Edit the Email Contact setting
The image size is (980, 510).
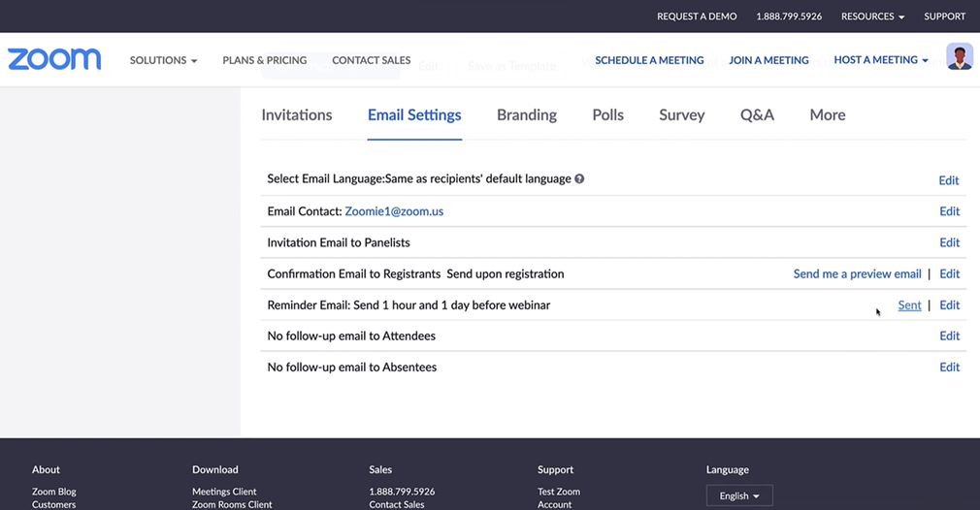click(x=949, y=211)
